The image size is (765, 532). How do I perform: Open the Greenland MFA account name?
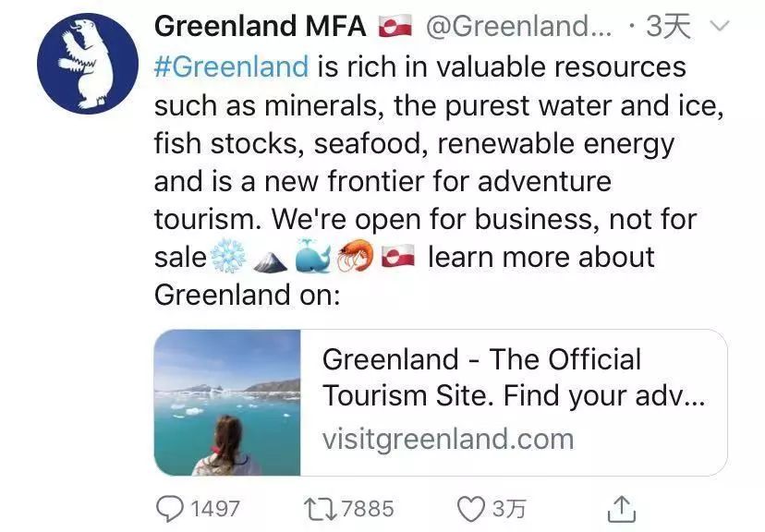click(262, 27)
